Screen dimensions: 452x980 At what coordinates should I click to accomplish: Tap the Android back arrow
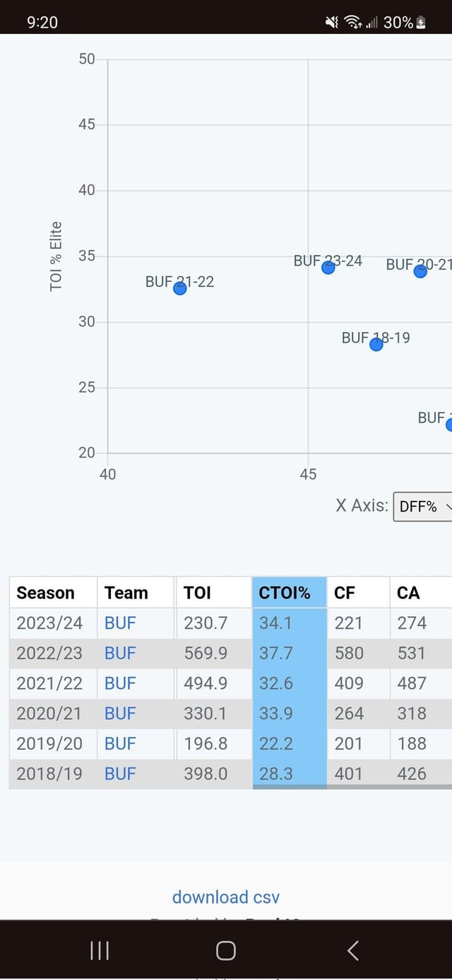click(353, 951)
